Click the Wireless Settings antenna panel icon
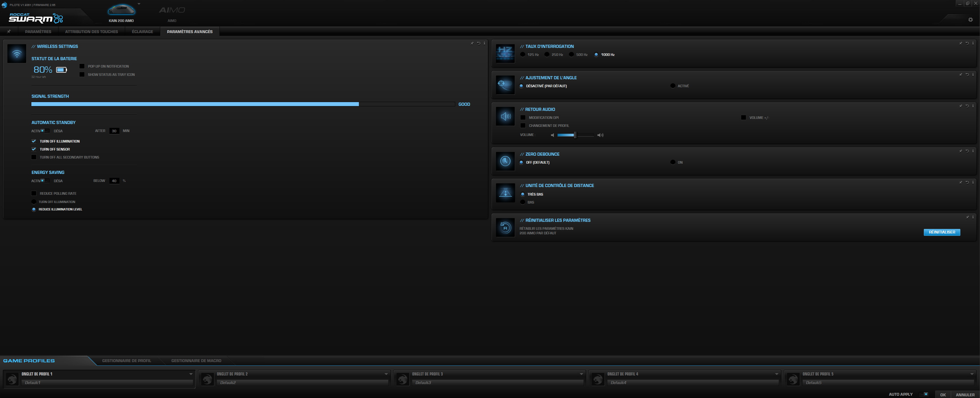The height and width of the screenshot is (398, 980). click(17, 54)
